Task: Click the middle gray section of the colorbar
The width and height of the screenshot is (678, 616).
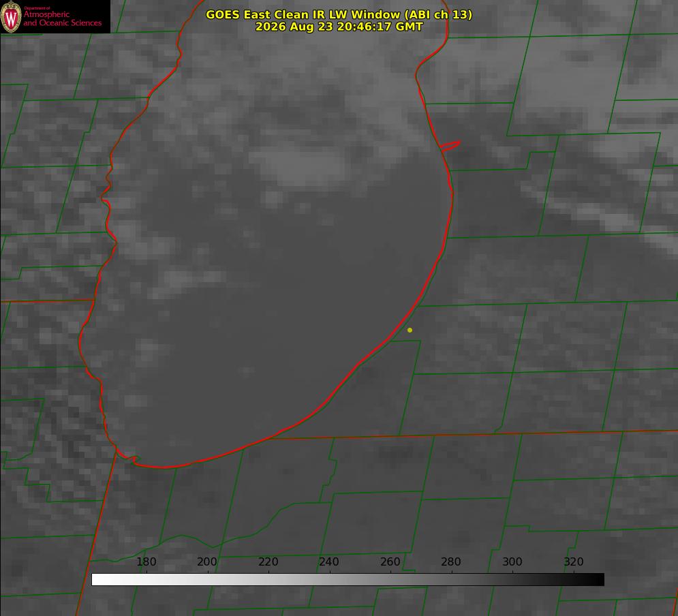Action: 348,580
